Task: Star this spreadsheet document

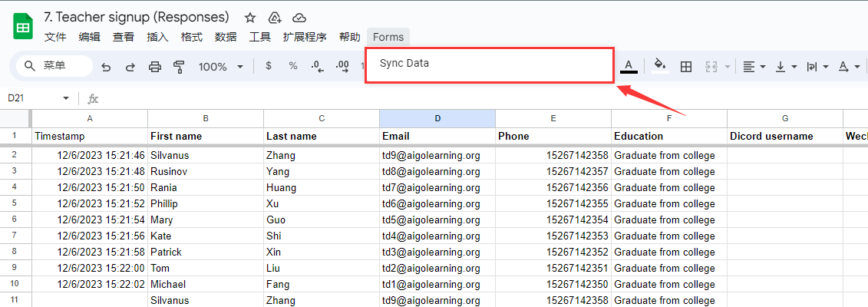Action: coord(250,17)
